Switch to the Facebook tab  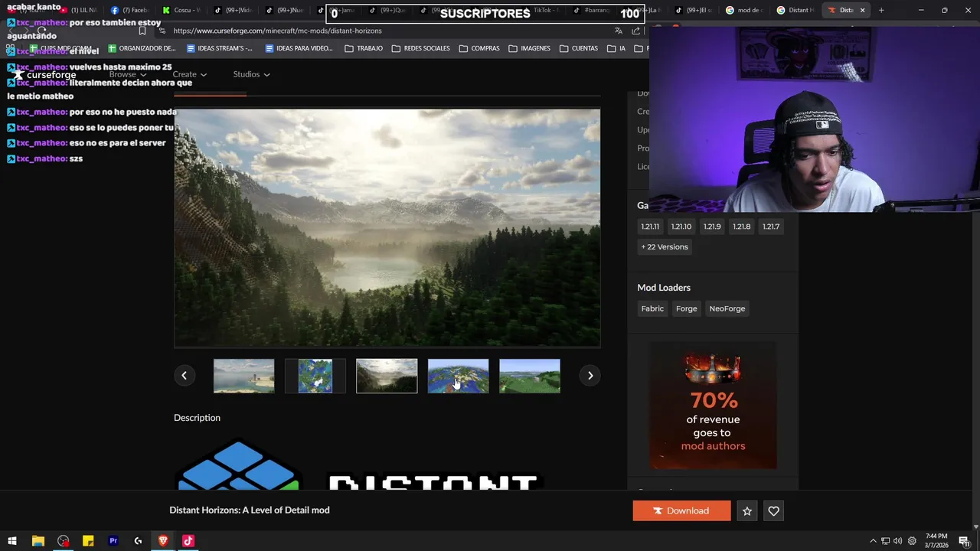pos(129,10)
